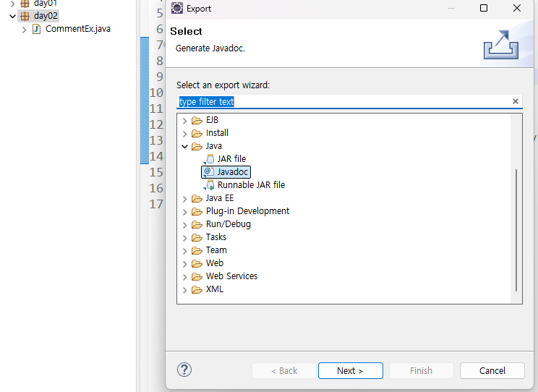Click the Java EE folder icon
Image resolution: width=538 pixels, height=392 pixels.
(x=197, y=198)
